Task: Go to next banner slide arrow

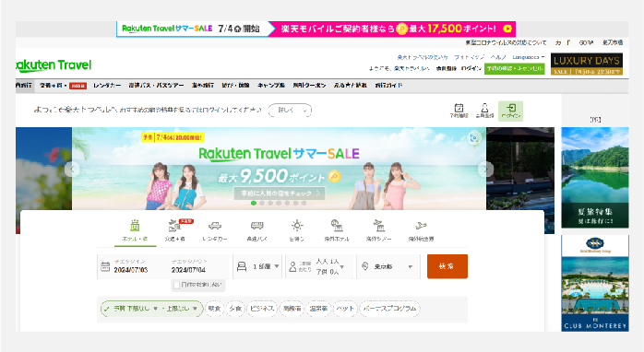Action: tap(486, 169)
